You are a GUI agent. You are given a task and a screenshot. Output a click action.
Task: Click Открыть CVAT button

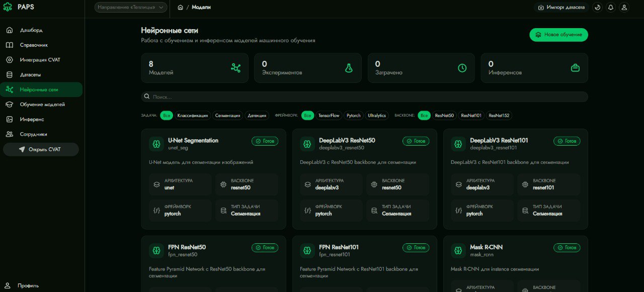(x=41, y=149)
